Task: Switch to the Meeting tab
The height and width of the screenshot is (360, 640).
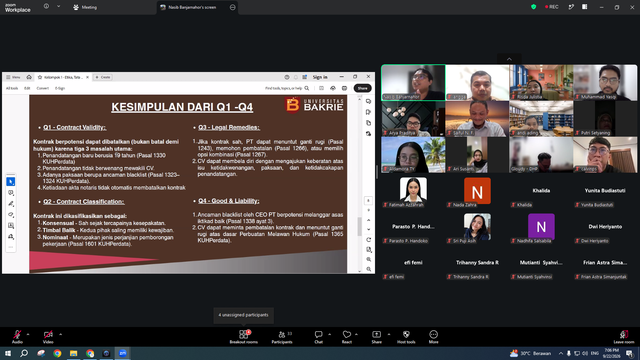Action: [x=85, y=7]
